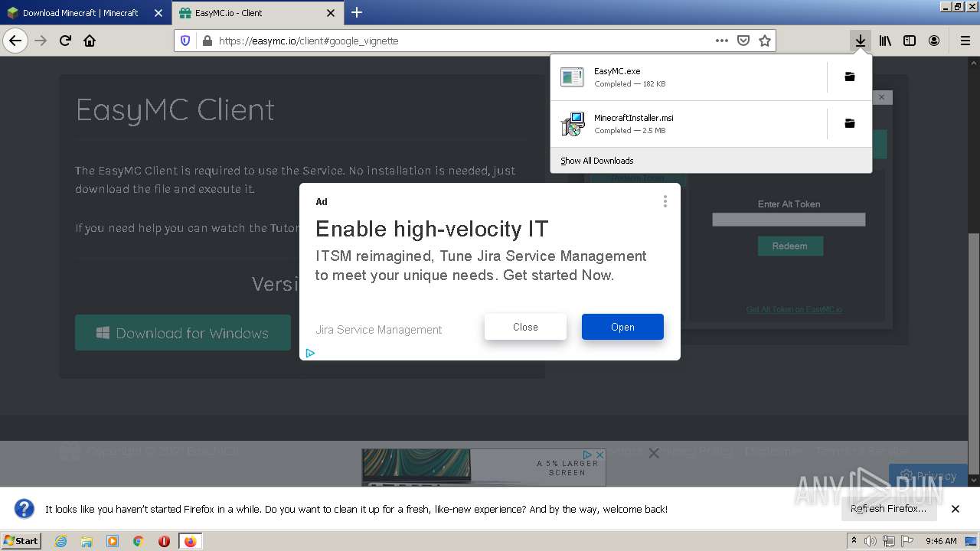Open tracking protection shield info

[x=185, y=41]
